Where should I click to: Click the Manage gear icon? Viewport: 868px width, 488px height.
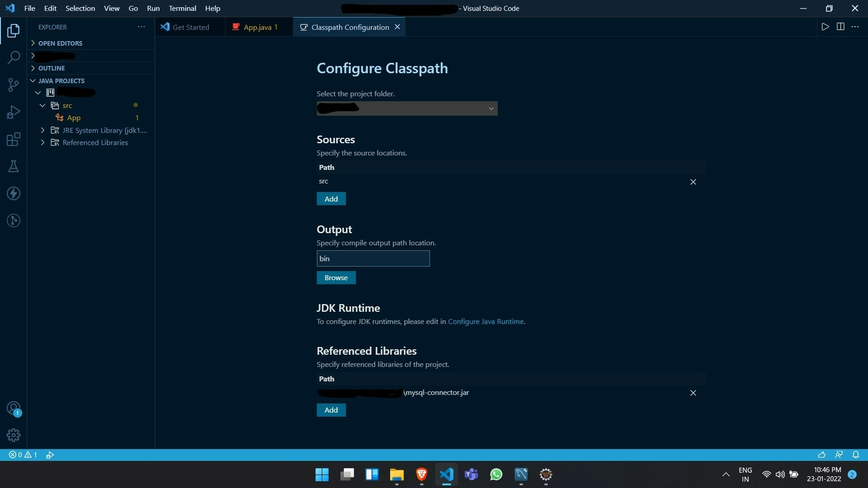tap(14, 435)
